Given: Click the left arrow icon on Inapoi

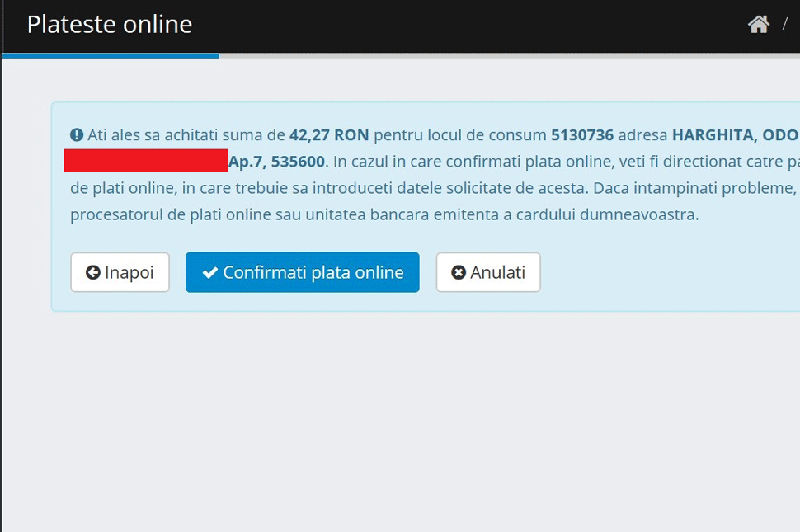Looking at the screenshot, I should click(x=92, y=273).
